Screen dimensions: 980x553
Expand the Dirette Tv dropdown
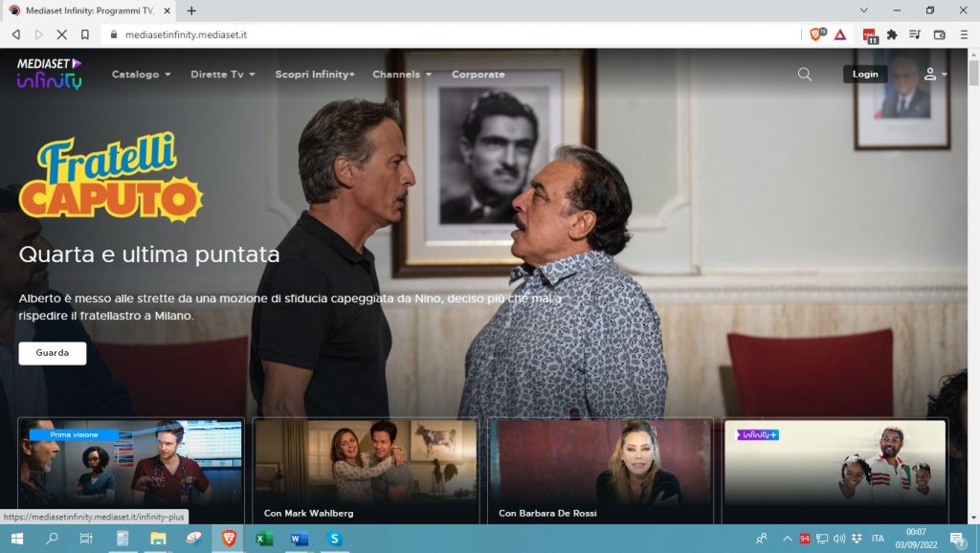point(220,74)
